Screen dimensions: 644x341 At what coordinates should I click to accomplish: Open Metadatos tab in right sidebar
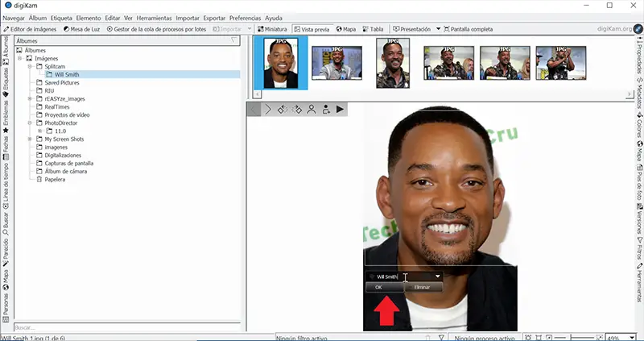pos(639,93)
